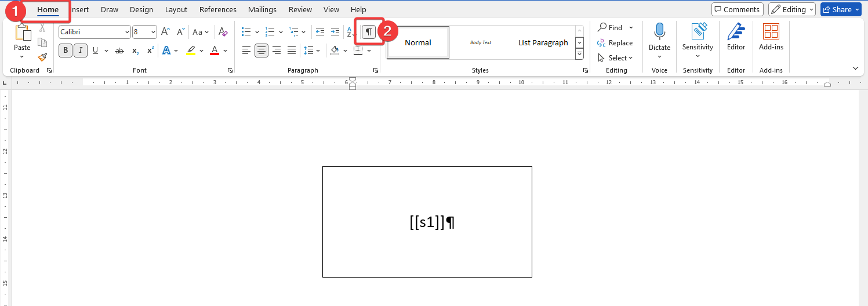
Task: Open the Change Case Aa dropdown
Action: (201, 32)
